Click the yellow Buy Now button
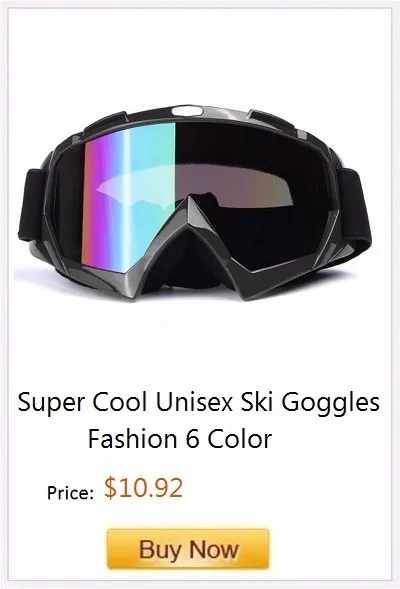Image resolution: width=400 pixels, height=589 pixels. pyautogui.click(x=188, y=549)
